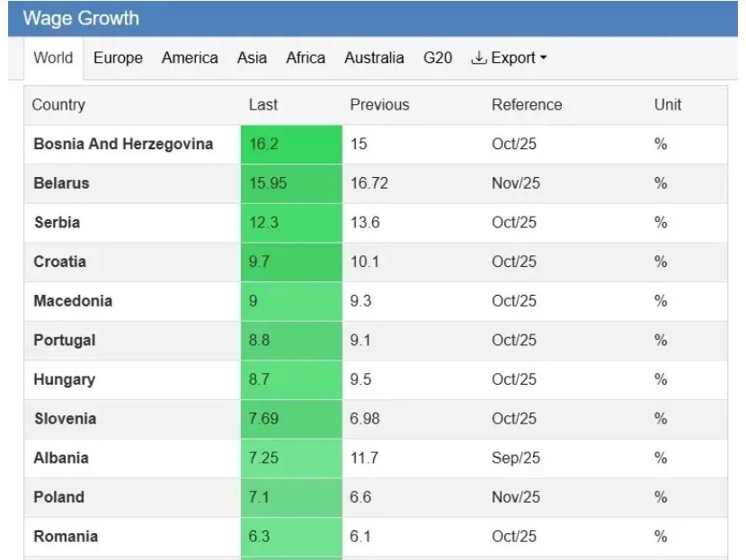
Task: Click the Country column header
Action: point(58,105)
